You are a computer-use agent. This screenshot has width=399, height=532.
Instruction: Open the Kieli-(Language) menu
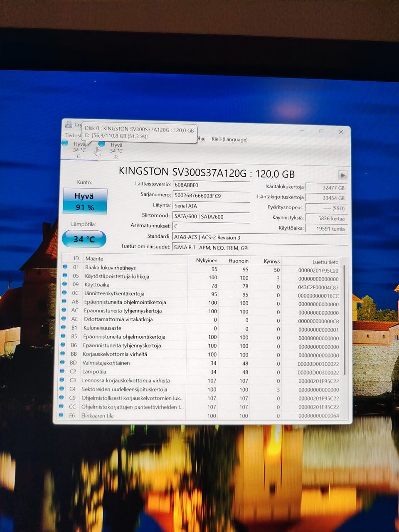tap(229, 139)
